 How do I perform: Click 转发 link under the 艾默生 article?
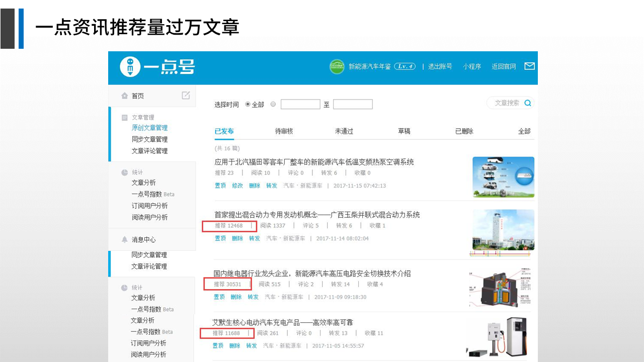point(252,346)
